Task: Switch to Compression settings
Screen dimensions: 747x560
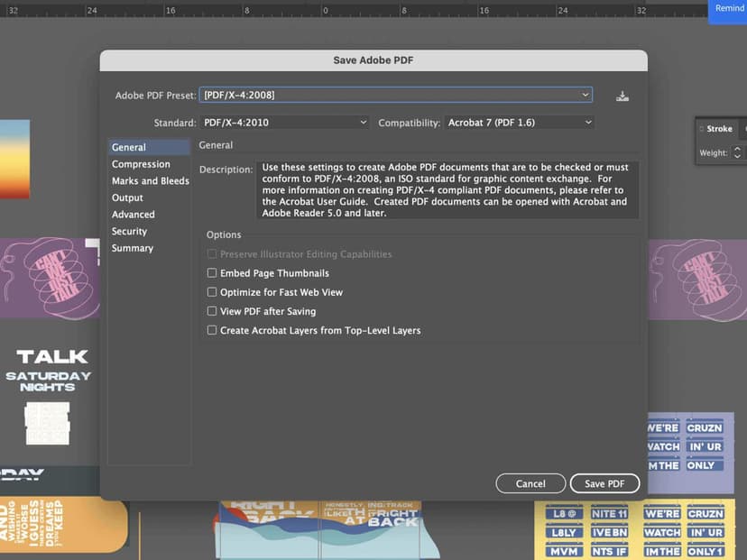Action: point(141,164)
